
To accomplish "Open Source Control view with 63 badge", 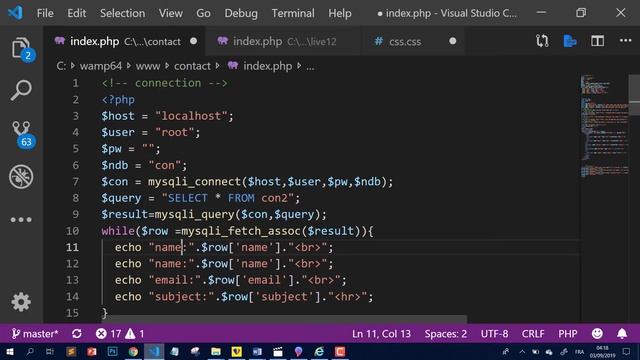I will click(22, 134).
